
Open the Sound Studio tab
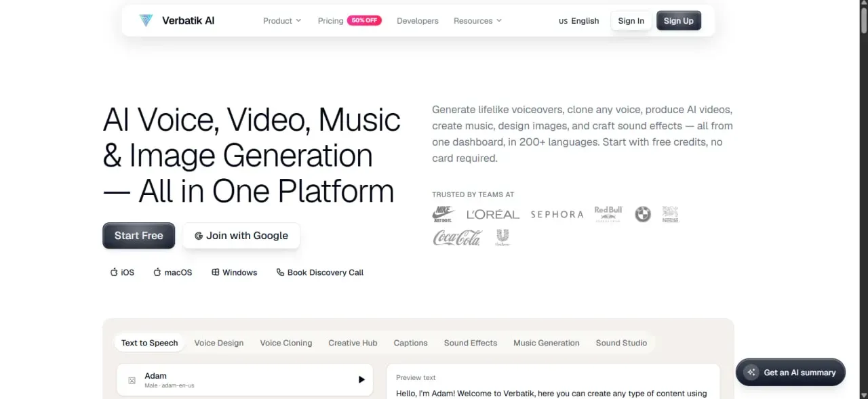point(621,343)
